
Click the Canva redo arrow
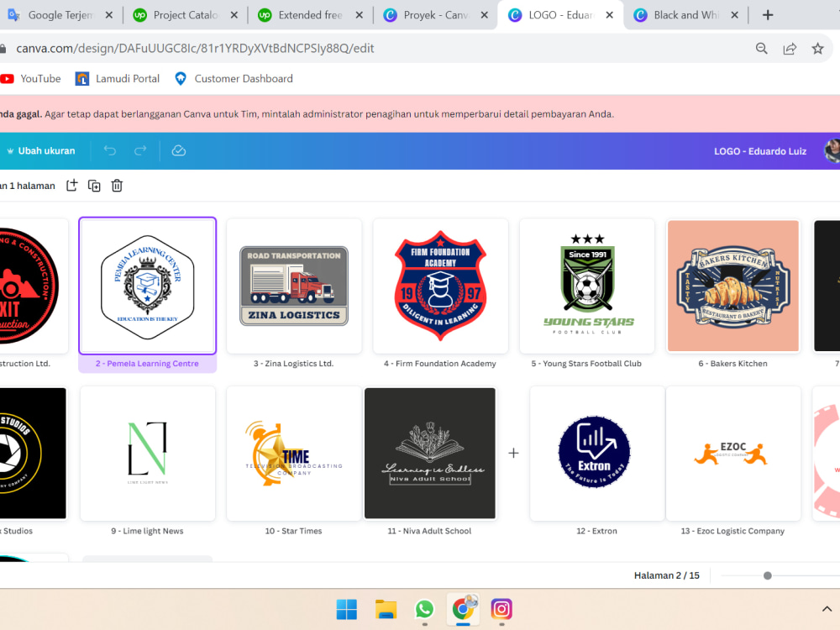coord(140,151)
